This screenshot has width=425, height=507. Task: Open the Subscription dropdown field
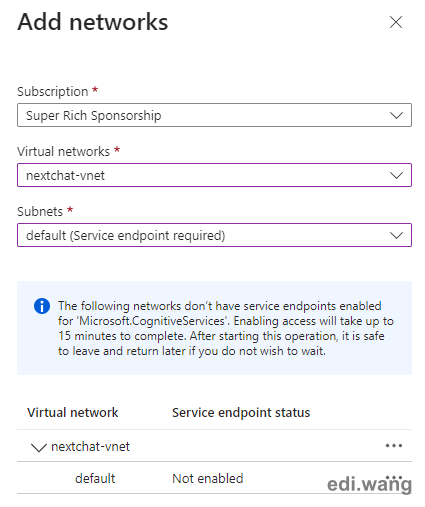point(214,115)
